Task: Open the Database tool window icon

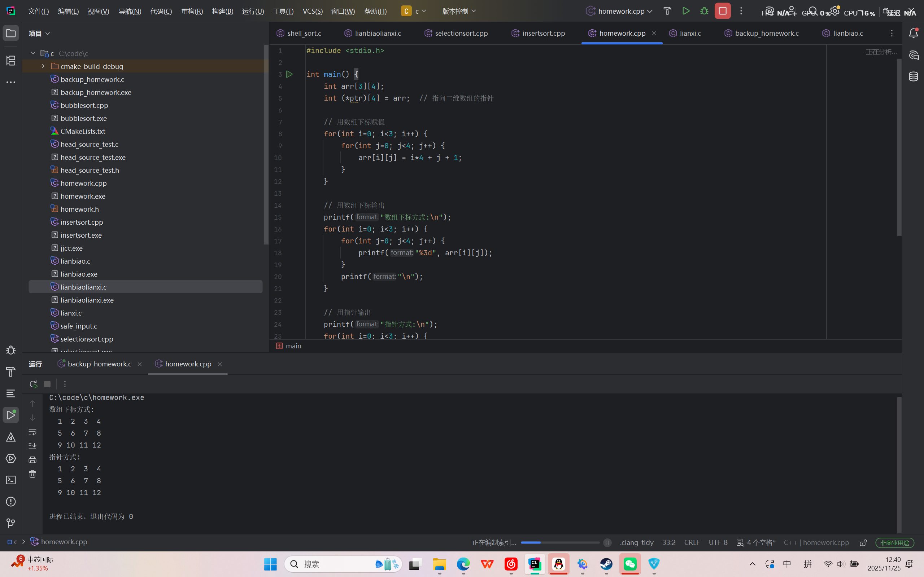Action: [x=913, y=76]
